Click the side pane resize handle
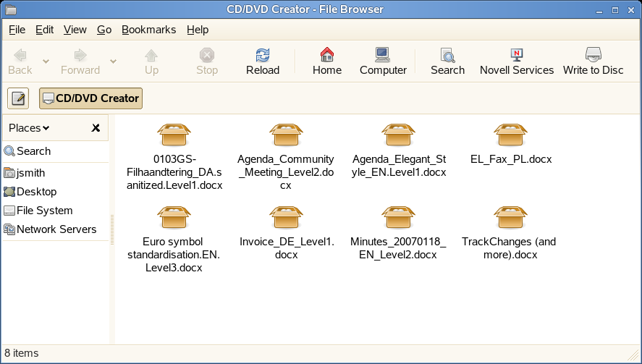 click(111, 229)
